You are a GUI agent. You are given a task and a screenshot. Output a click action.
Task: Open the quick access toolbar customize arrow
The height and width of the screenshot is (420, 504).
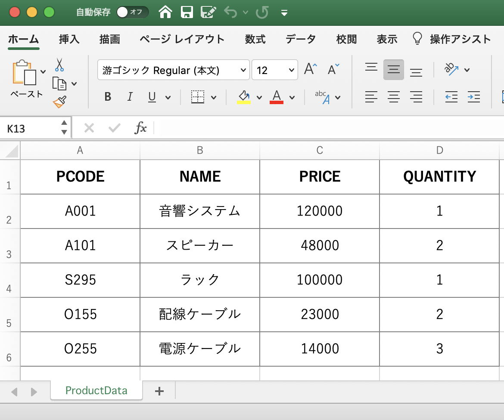pos(284,13)
